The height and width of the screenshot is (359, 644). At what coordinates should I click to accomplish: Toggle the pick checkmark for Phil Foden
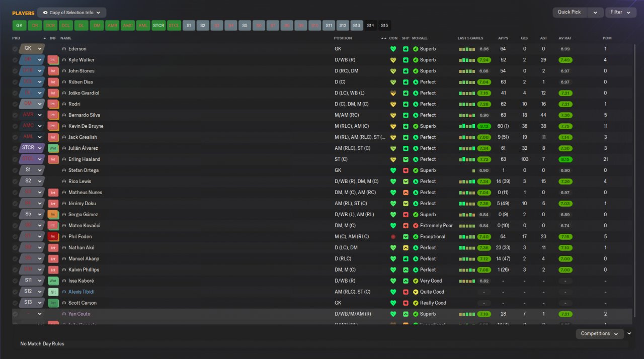click(x=15, y=237)
